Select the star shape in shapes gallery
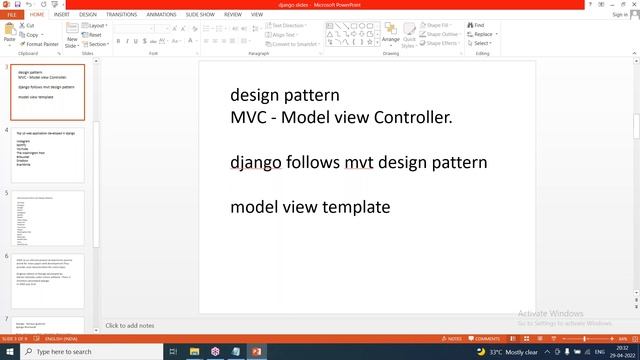Image resolution: width=640 pixels, height=360 pixels. tap(370, 42)
